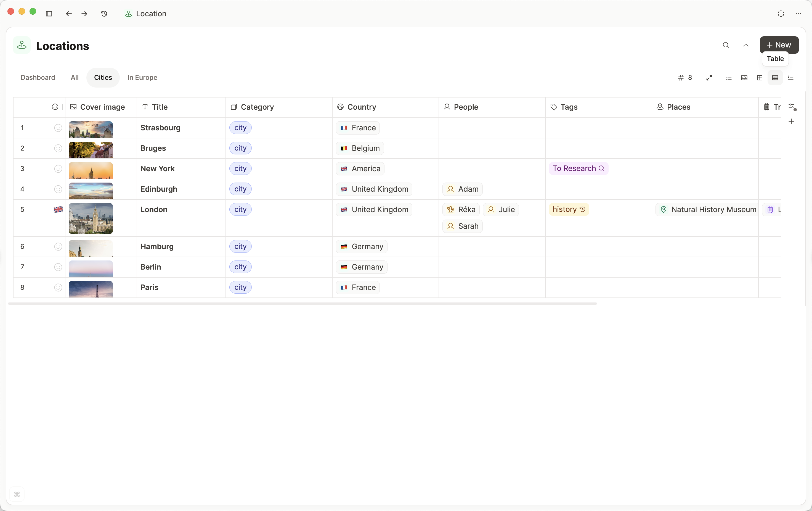The height and width of the screenshot is (511, 812).
Task: Click the smiley icon in Paris row
Action: click(58, 288)
